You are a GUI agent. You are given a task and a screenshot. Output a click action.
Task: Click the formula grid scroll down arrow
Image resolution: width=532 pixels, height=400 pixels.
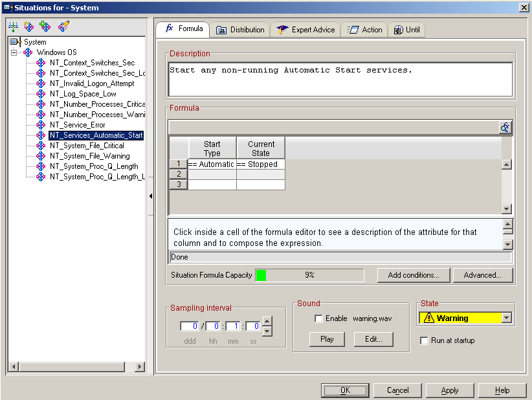tap(506, 209)
